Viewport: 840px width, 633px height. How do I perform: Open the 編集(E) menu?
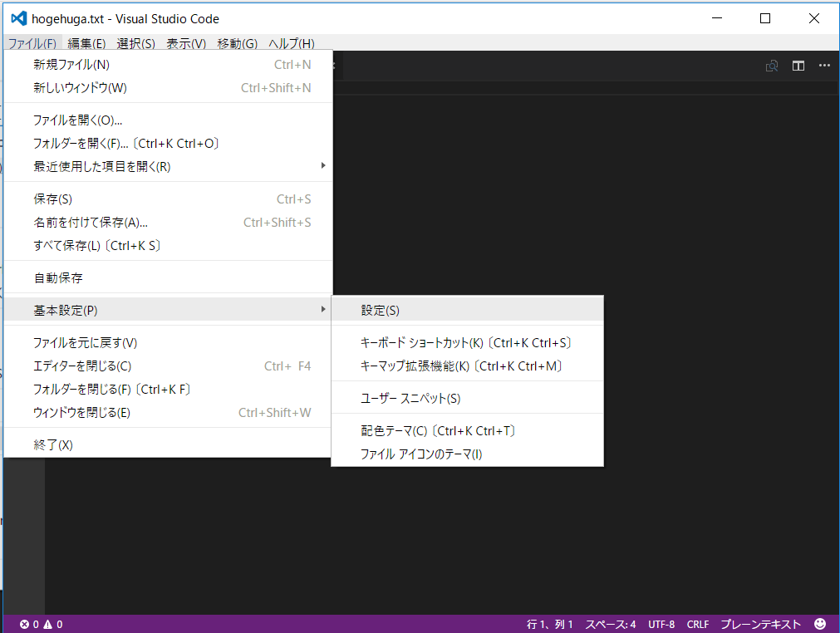tap(86, 43)
